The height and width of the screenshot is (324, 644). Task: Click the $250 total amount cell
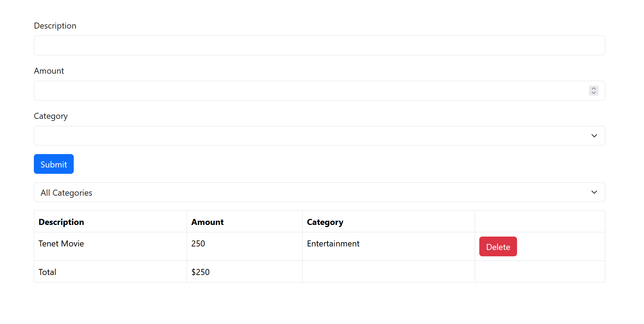click(x=200, y=272)
